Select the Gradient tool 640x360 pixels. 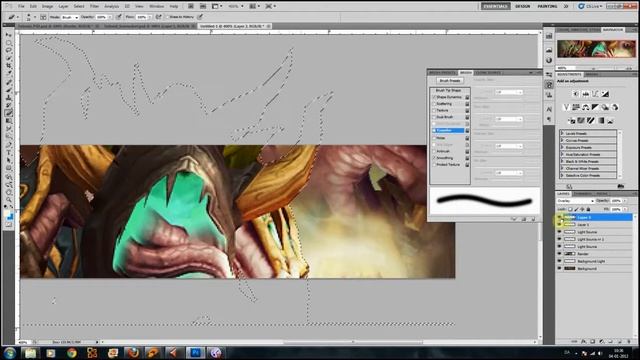9,121
